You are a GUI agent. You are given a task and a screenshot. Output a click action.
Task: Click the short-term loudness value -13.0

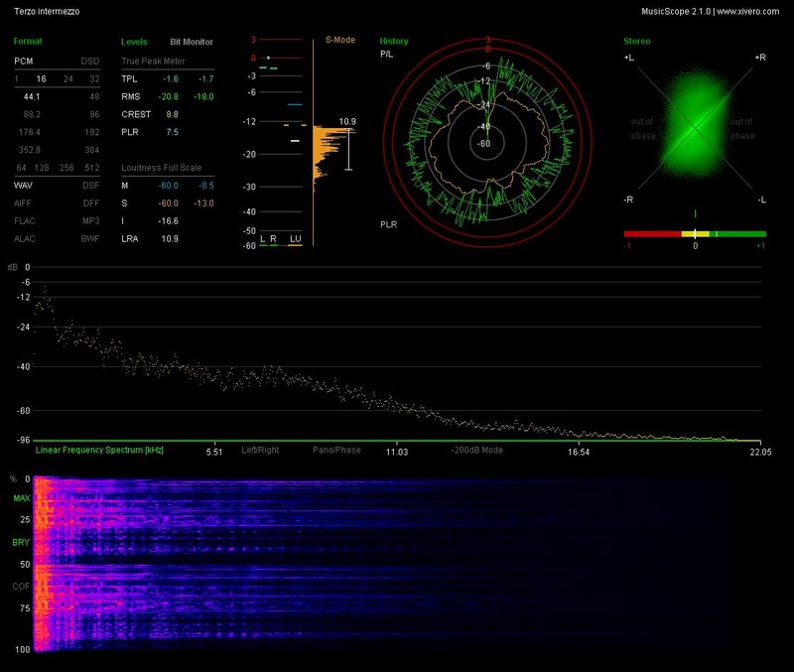(x=203, y=203)
